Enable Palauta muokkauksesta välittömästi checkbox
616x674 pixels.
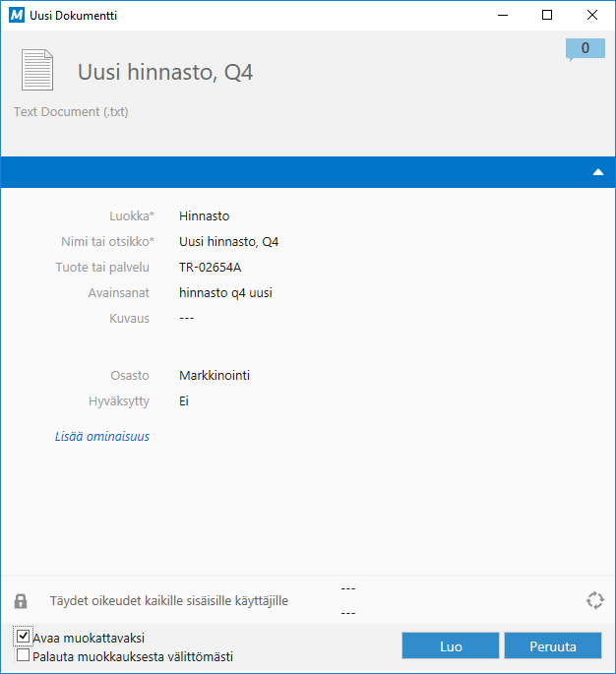pos(24,655)
